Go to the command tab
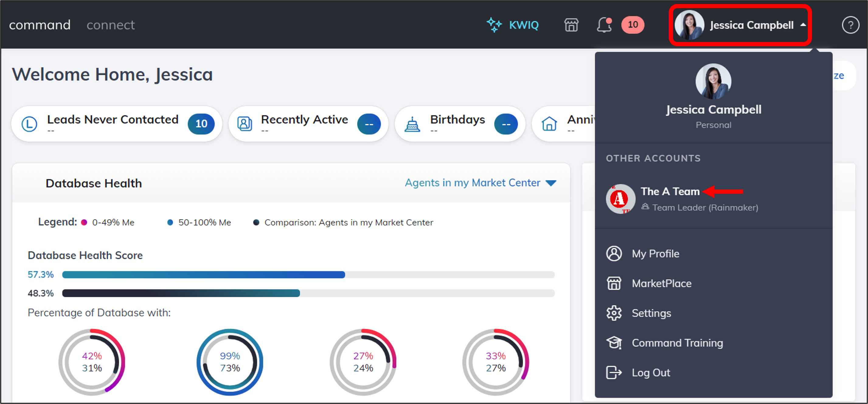 pos(40,25)
